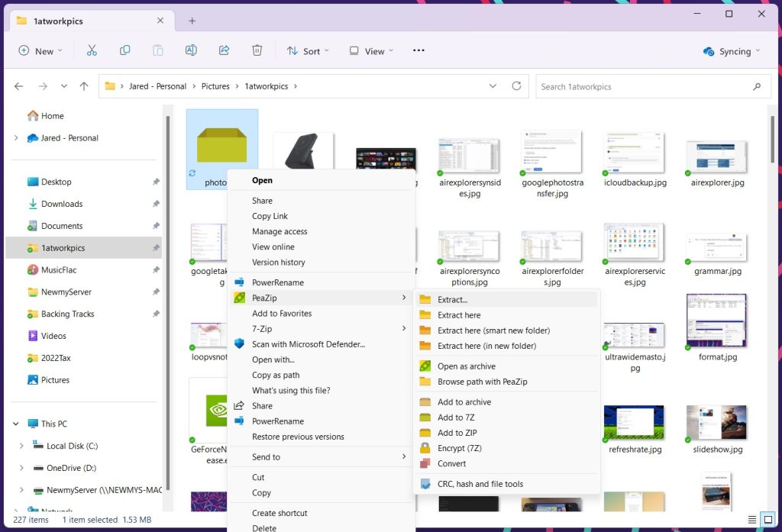
Task: Open the See more ellipsis button
Action: pyautogui.click(x=418, y=50)
